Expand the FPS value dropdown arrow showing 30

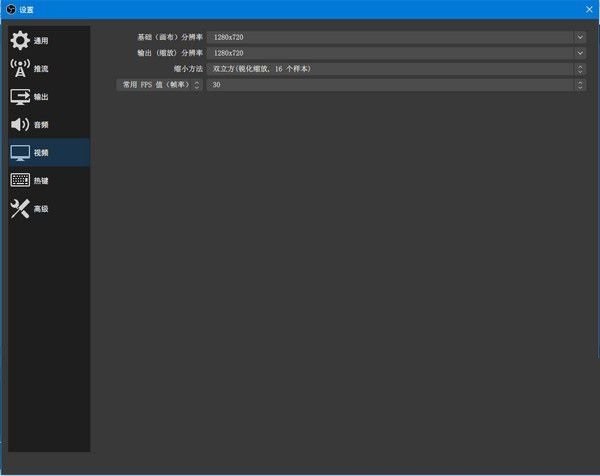pos(580,85)
